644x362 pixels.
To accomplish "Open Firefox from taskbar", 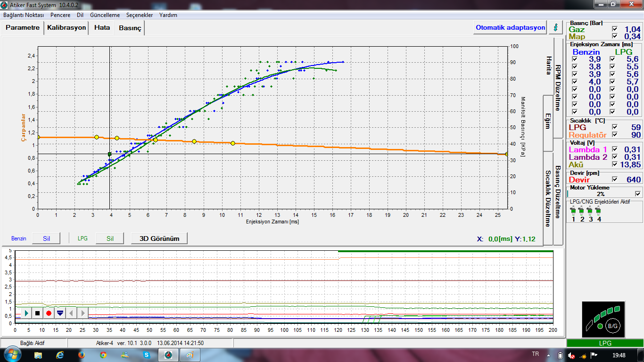I will (81, 355).
